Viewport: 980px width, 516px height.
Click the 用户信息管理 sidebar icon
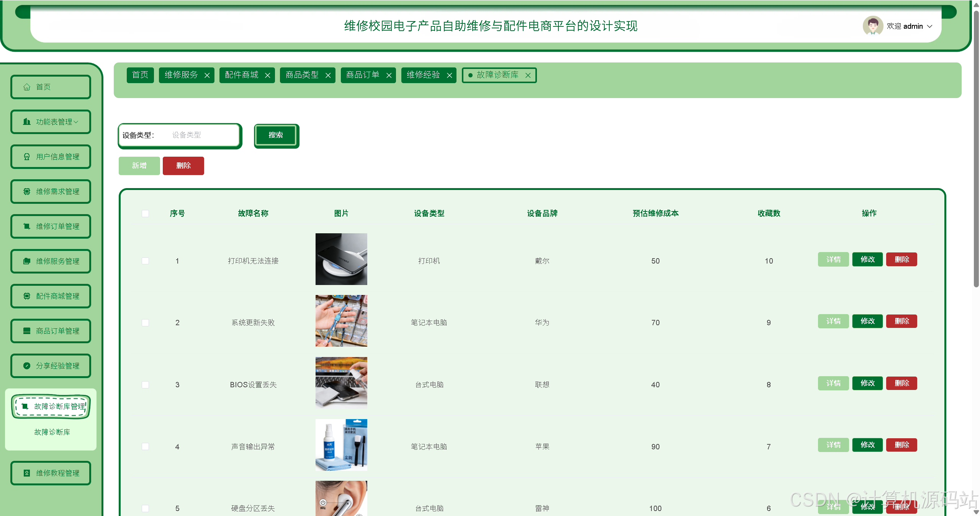27,157
